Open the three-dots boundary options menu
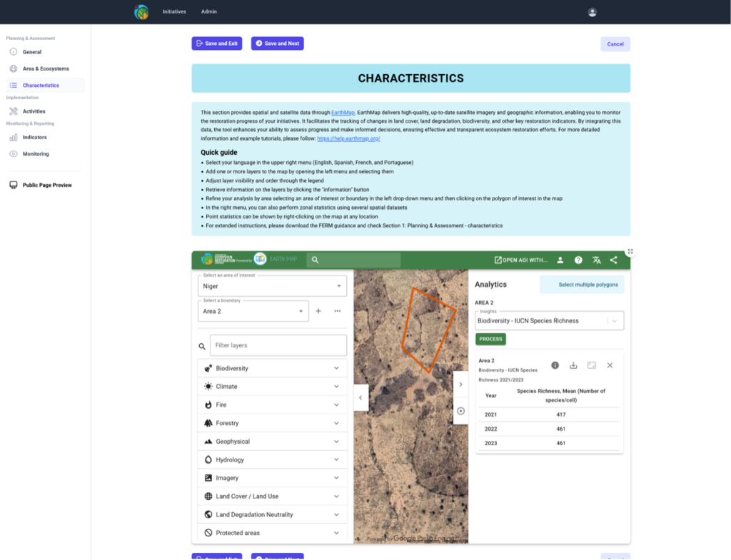Screen dimensions: 731x560 click(x=337, y=311)
